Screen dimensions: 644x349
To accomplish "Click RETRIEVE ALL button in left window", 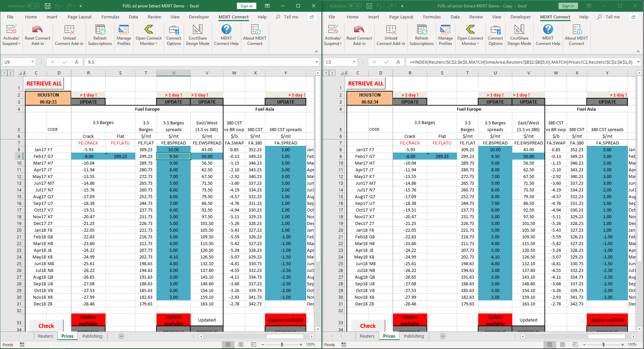I will 44,83.
